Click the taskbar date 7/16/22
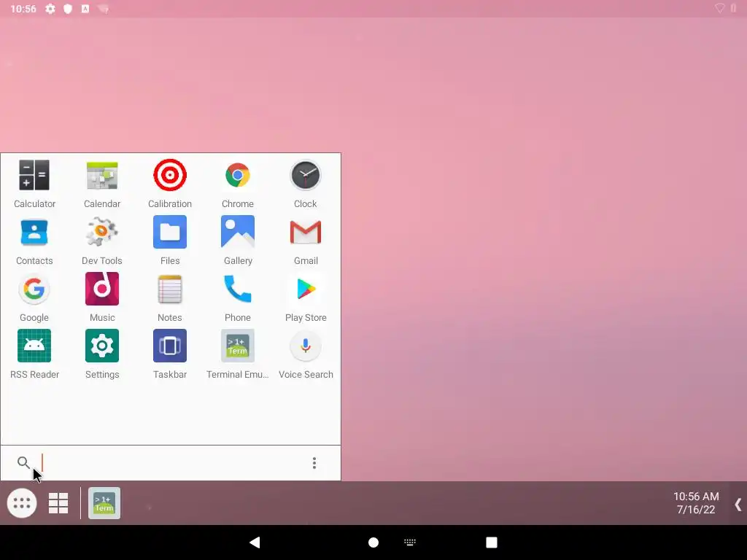 pos(696,510)
